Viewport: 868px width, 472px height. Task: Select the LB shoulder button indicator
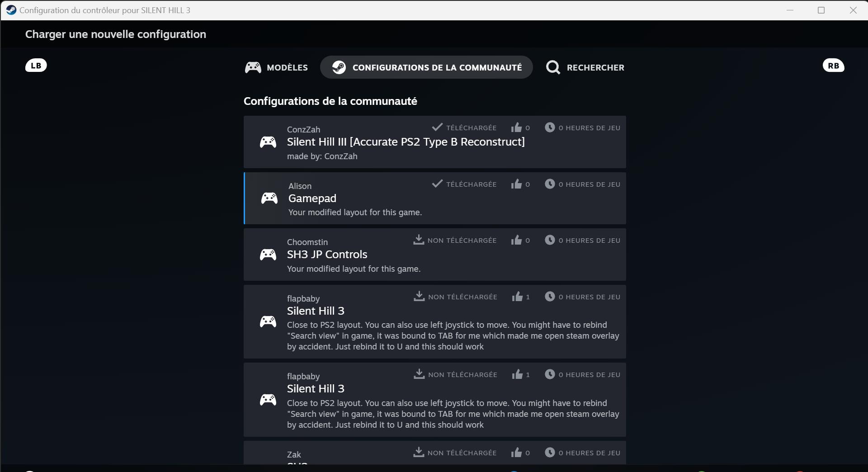pos(36,65)
